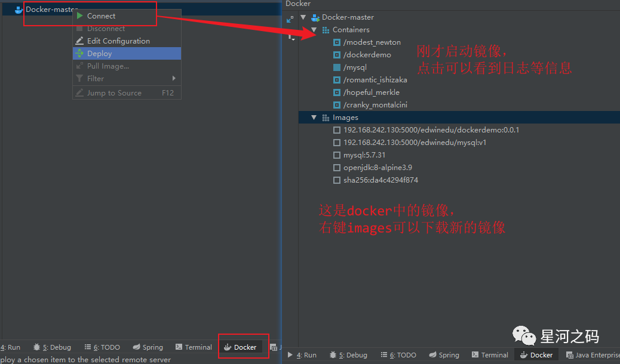Click the expand/collapse arrows icon in Docker toolbar
This screenshot has width=620, height=364.
coord(290,19)
